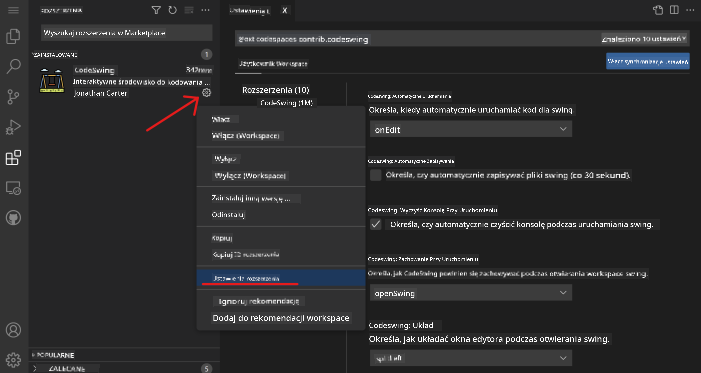This screenshot has height=373, width=701.
Task: Open the GitHub view in activity bar
Action: 13,218
